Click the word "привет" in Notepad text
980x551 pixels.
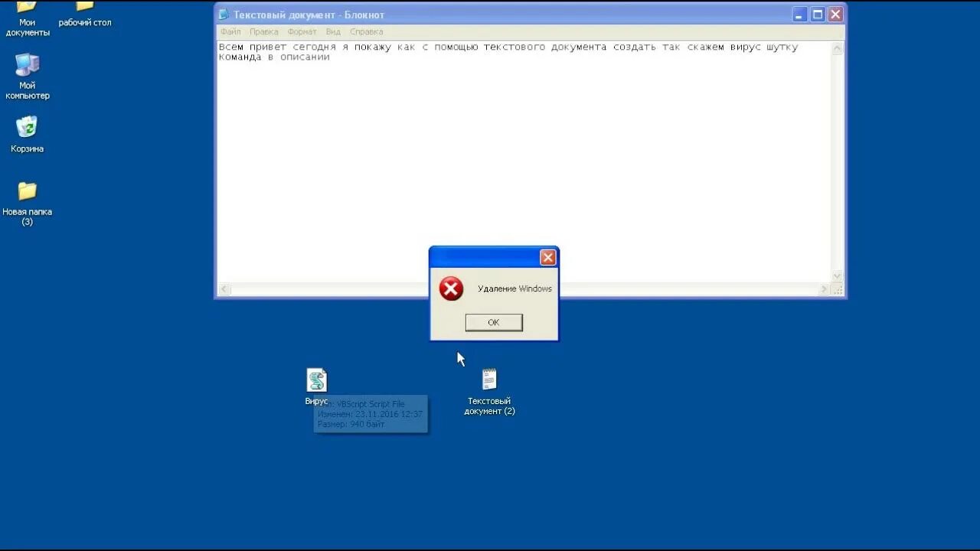tap(268, 47)
